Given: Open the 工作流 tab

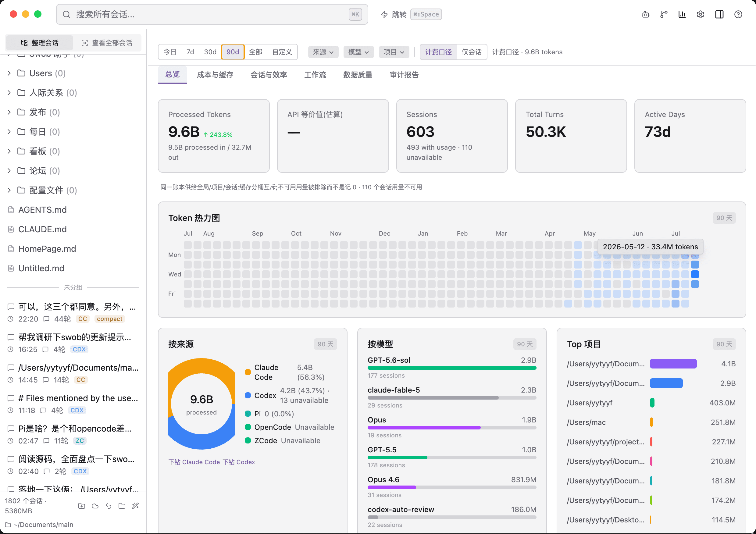Looking at the screenshot, I should 315,75.
